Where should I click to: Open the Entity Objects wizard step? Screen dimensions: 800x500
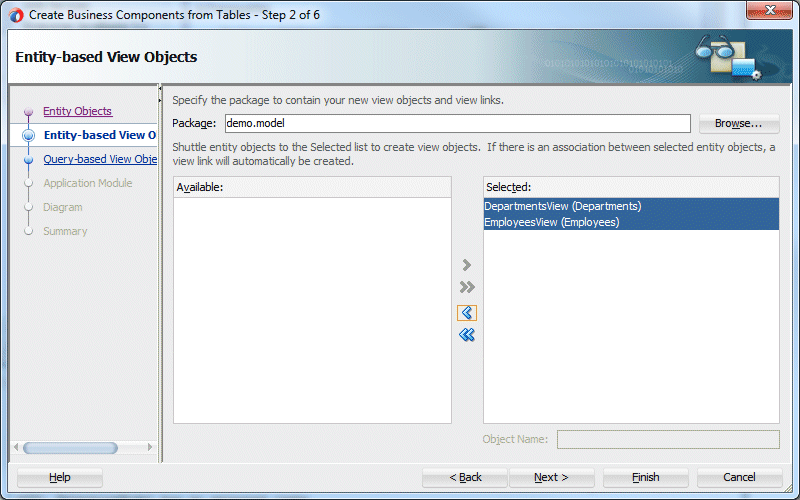(78, 111)
